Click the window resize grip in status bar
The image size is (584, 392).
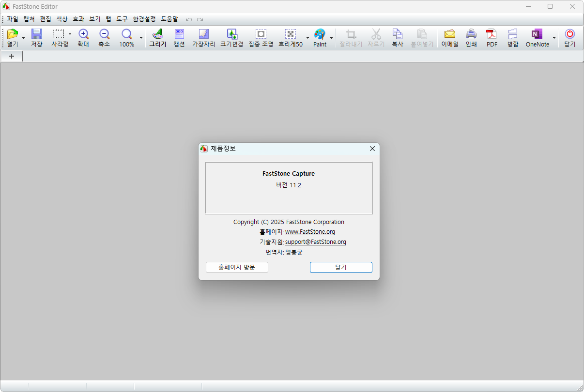tap(580, 388)
